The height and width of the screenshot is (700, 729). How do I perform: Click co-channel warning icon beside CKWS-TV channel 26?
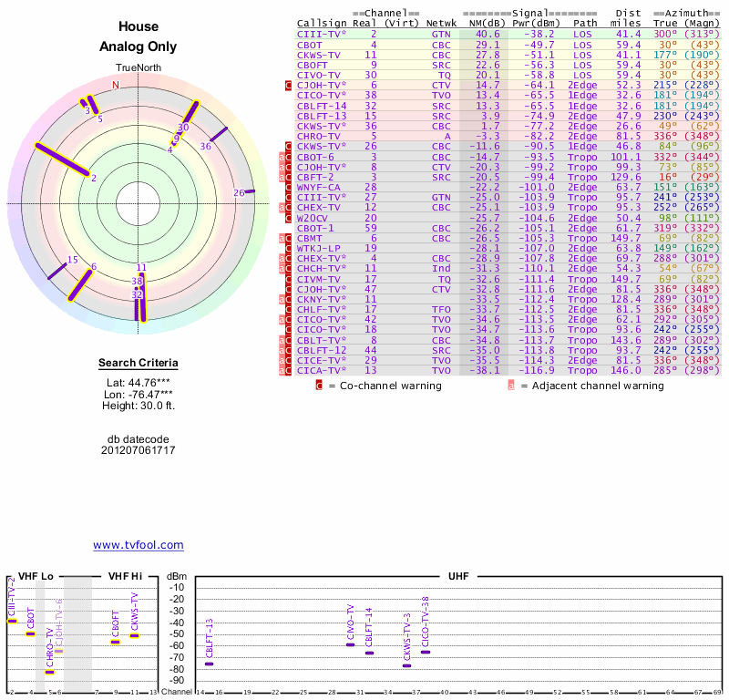click(x=288, y=146)
